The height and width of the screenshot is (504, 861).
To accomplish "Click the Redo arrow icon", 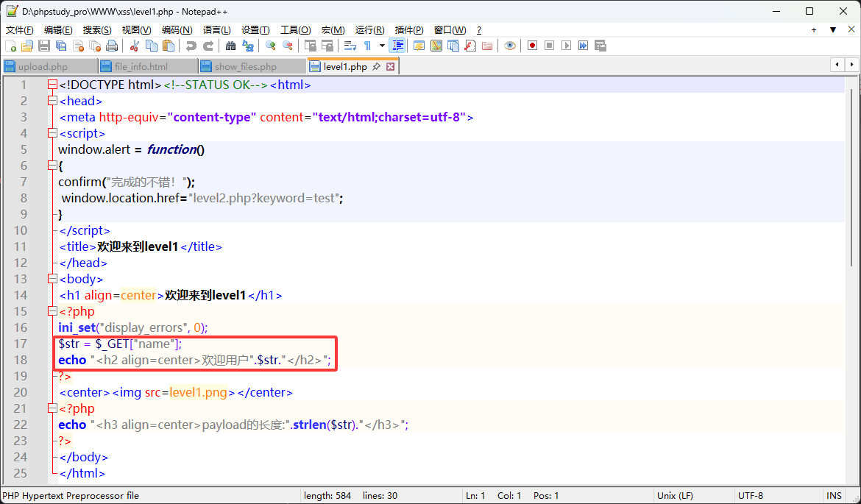I will pos(208,46).
